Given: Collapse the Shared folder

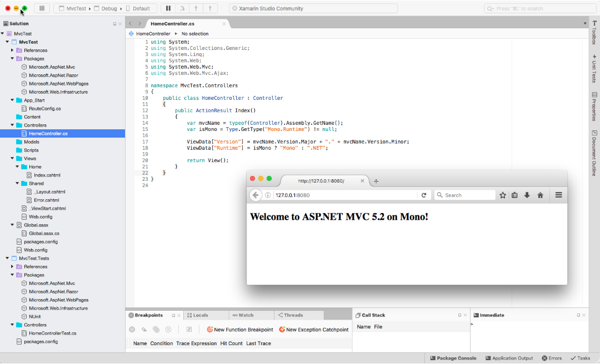Looking at the screenshot, I should tap(17, 184).
